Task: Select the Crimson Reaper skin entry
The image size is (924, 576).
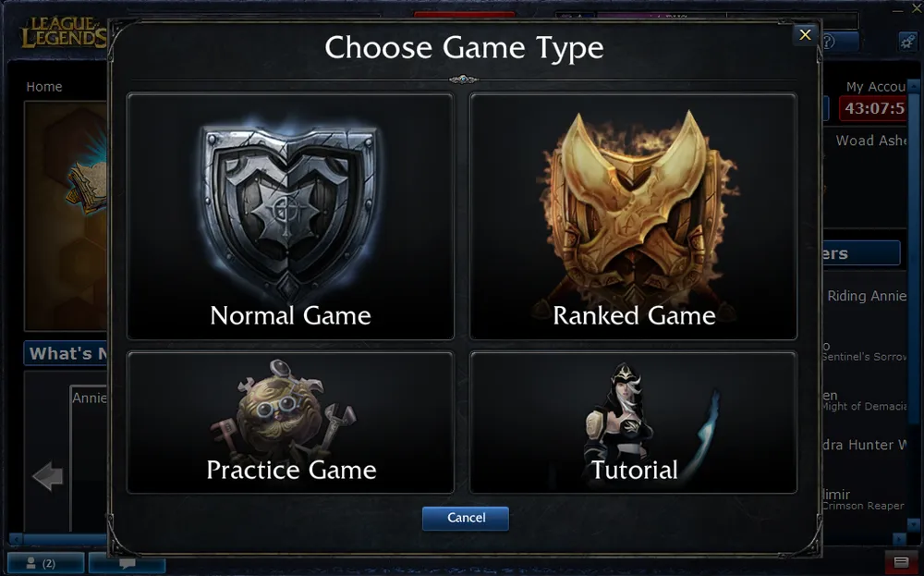Action: coord(864,506)
